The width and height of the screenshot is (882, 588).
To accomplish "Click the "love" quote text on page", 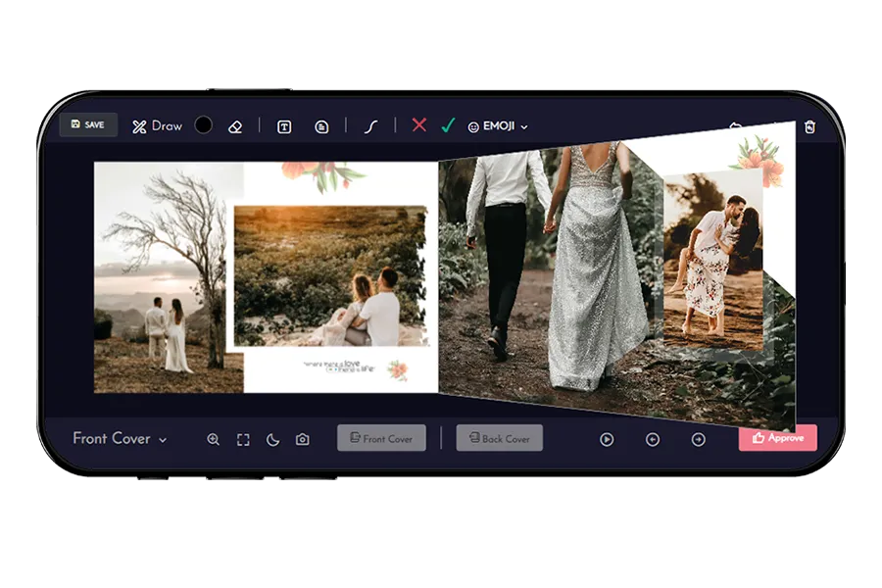I will coord(339,367).
